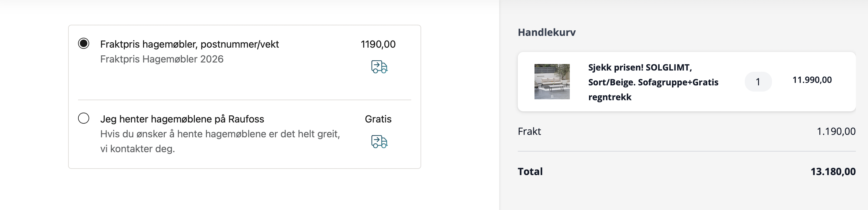Image resolution: width=868 pixels, height=210 pixels.
Task: Click the Handlekurv heading
Action: [547, 32]
